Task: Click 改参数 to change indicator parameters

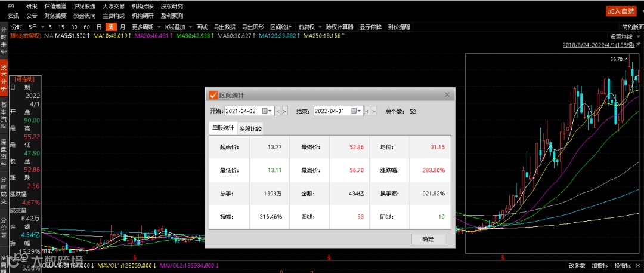Action: click(577, 266)
